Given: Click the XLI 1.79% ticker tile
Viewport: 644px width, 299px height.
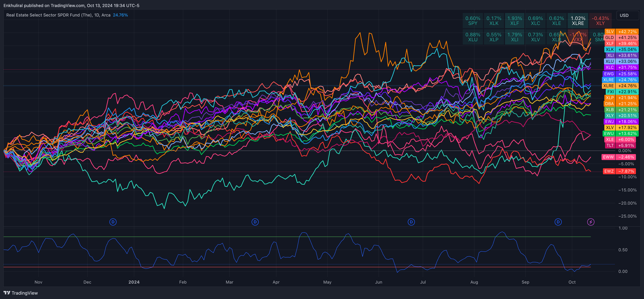Looking at the screenshot, I should [514, 37].
